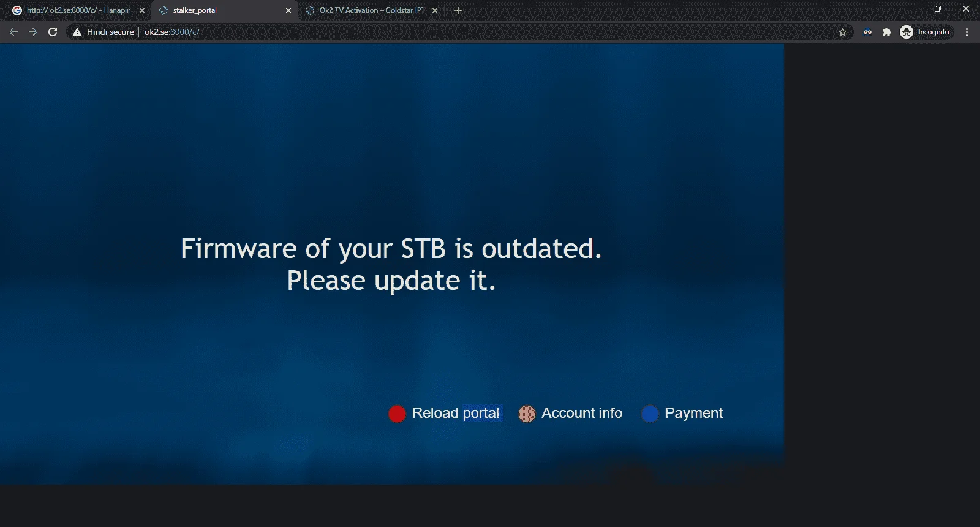Click the 'Hindi secure' label in address bar
The image size is (980, 527).
(x=110, y=32)
